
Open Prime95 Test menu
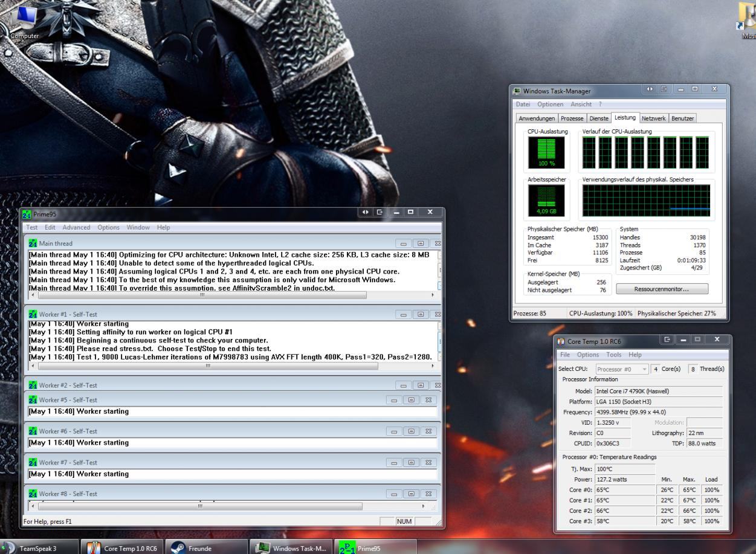31,227
